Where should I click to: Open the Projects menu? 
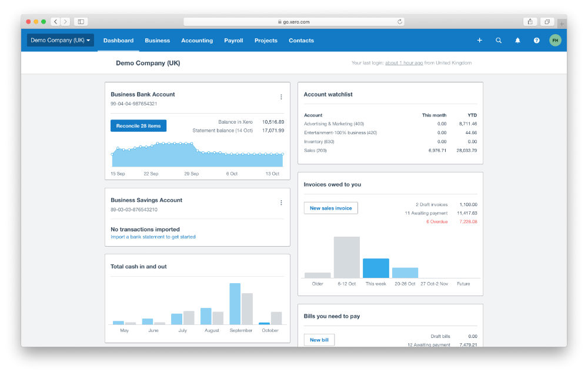tap(266, 41)
